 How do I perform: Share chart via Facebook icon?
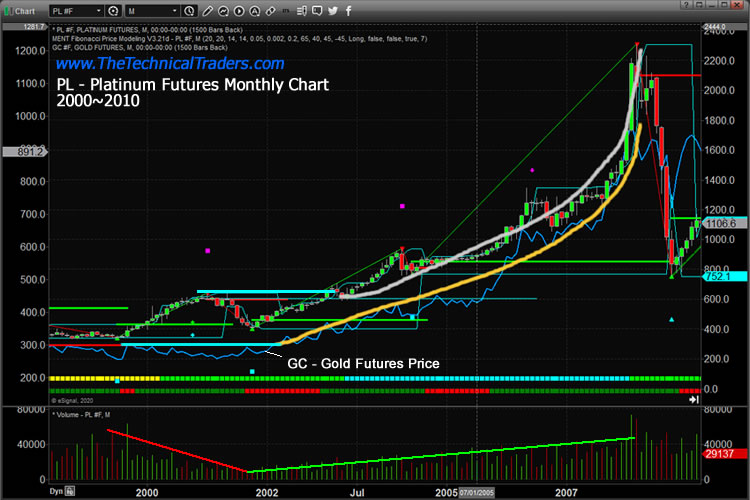coord(348,9)
